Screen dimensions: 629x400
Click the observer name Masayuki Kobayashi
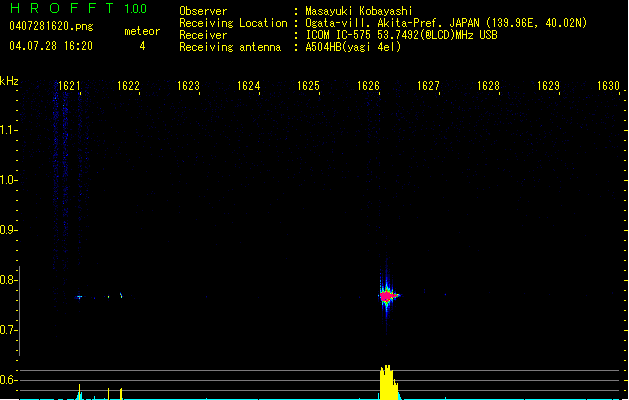pyautogui.click(x=359, y=11)
